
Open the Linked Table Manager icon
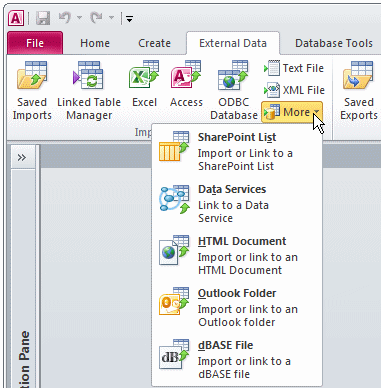point(89,75)
